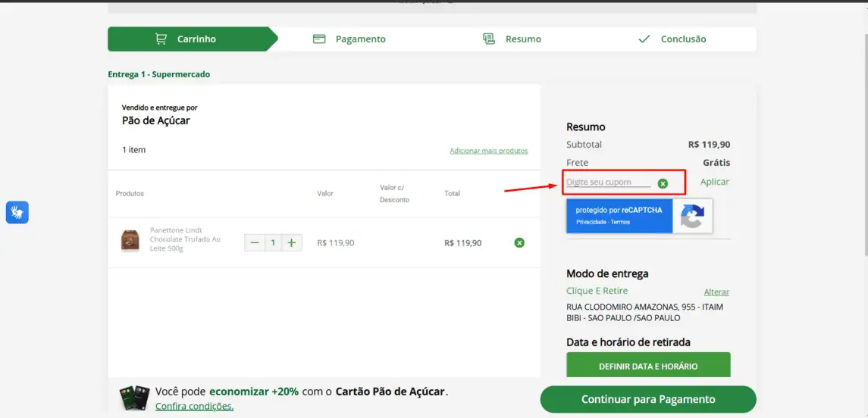The width and height of the screenshot is (868, 418).
Task: Click the Total column header
Action: pos(453,194)
